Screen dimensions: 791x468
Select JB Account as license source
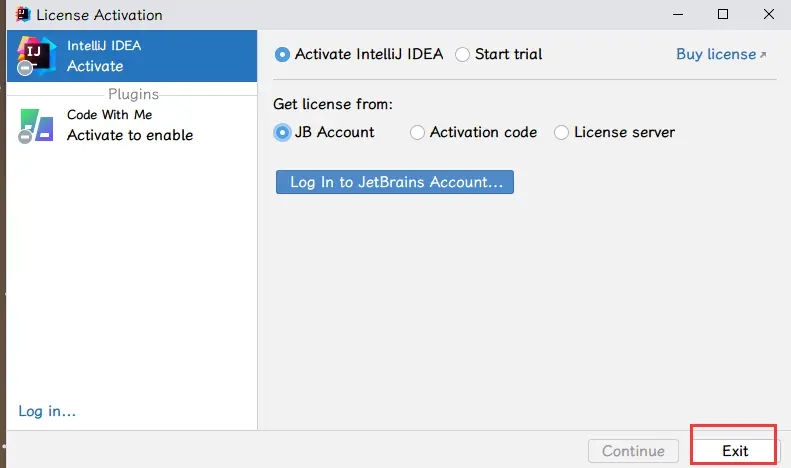[282, 132]
